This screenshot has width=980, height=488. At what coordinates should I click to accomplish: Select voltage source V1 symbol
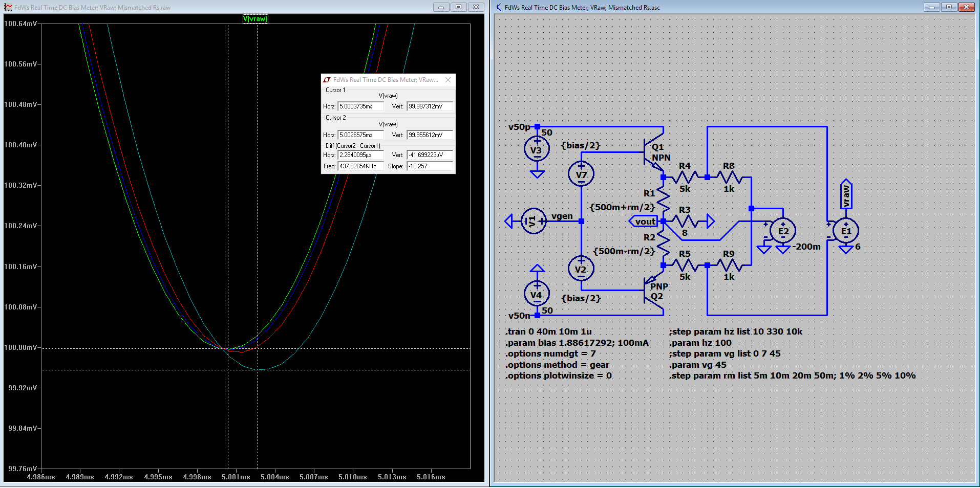coord(534,221)
